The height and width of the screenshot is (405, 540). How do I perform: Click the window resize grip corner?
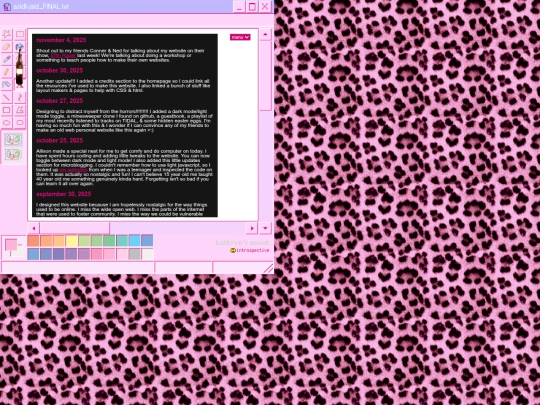pos(268,268)
